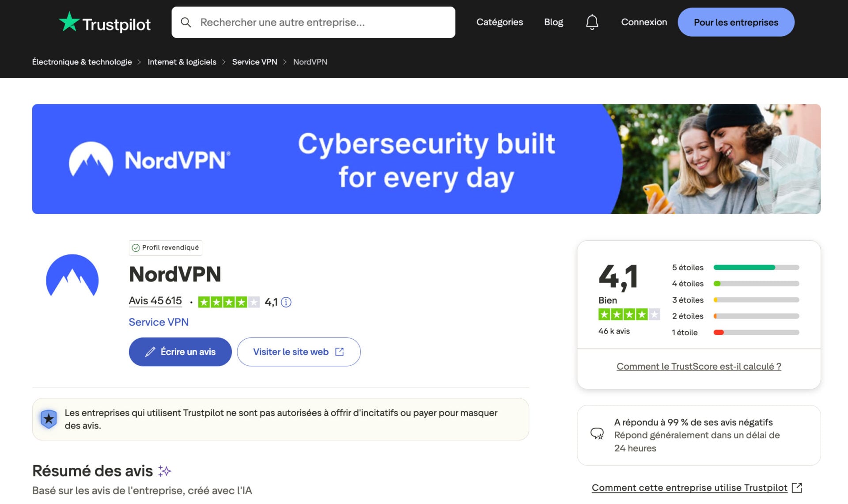Click the sparkles icon next to Résumé des avis
848x504 pixels.
point(164,471)
